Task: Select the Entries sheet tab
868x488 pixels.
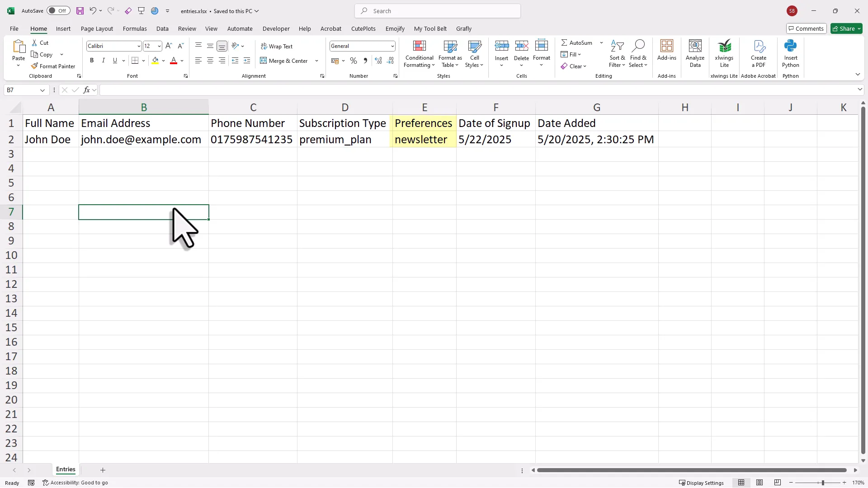Action: click(66, 469)
